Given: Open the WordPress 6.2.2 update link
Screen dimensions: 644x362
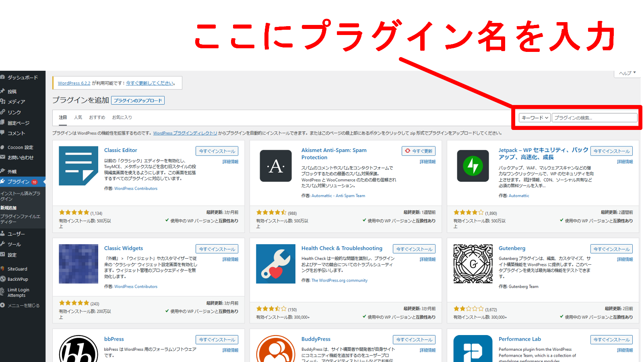Looking at the screenshot, I should [74, 83].
